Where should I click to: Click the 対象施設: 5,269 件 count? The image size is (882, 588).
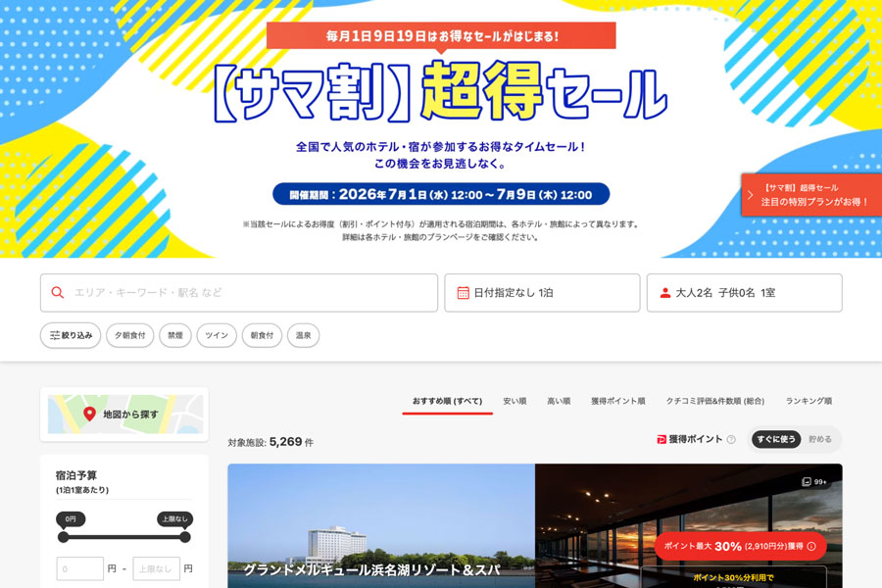click(270, 442)
